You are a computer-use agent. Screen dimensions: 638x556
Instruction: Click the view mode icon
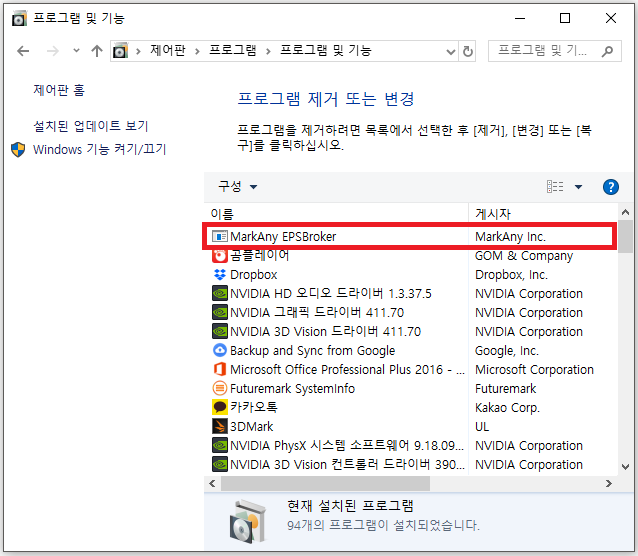coord(555,187)
